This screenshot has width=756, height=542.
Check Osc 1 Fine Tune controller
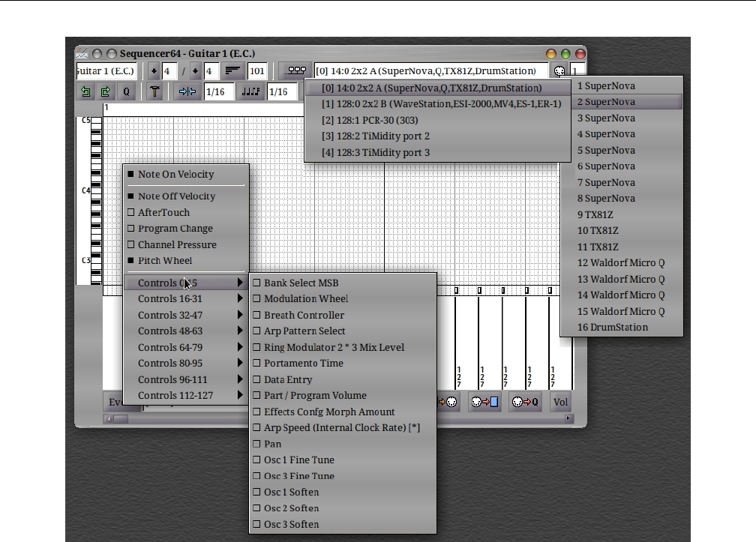pyautogui.click(x=256, y=460)
